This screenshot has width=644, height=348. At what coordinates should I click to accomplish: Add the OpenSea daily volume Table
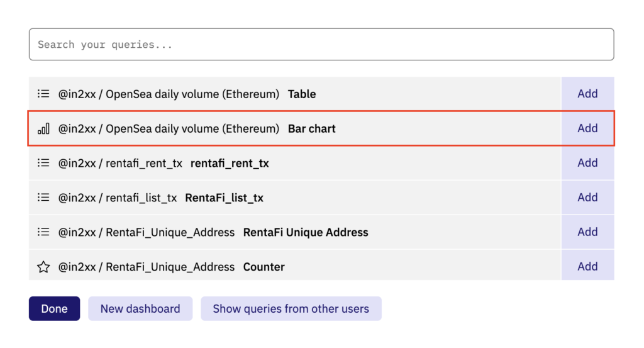click(x=587, y=94)
